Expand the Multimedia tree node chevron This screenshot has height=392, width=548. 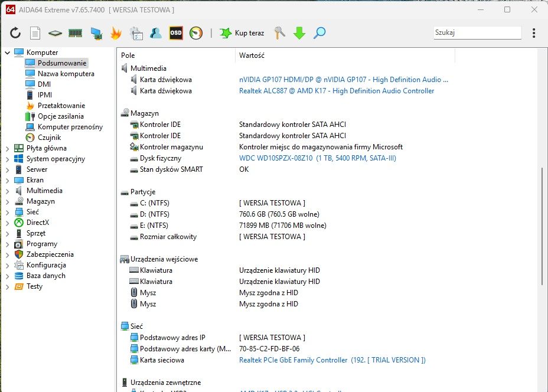coord(7,191)
